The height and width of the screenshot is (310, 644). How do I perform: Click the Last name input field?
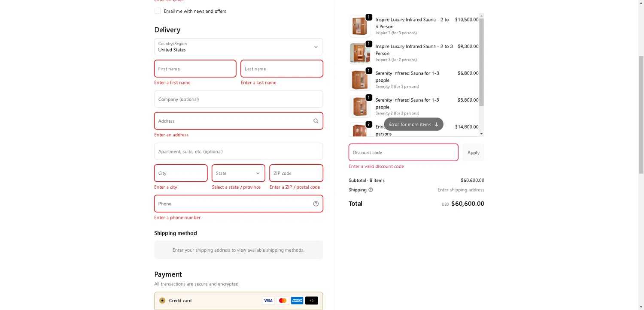click(x=282, y=69)
